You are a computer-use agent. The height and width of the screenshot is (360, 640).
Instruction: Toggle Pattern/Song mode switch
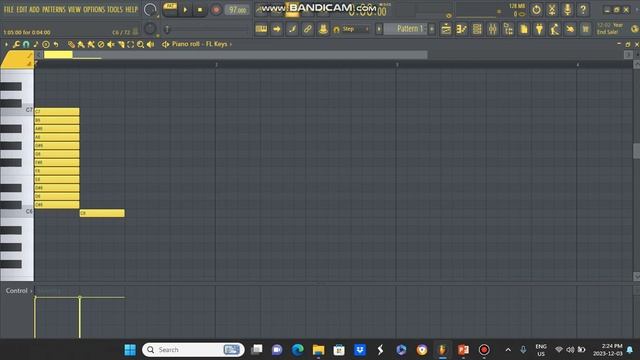[170, 9]
